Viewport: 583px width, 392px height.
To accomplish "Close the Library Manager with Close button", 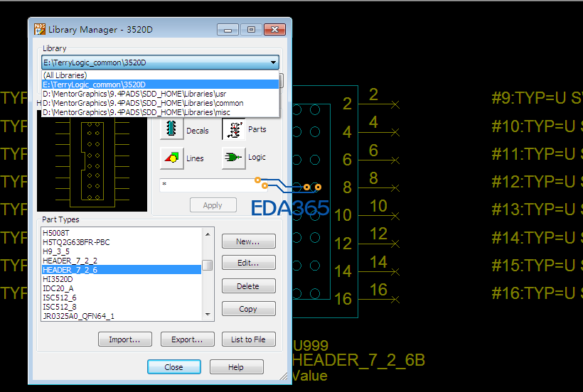I will [x=174, y=366].
